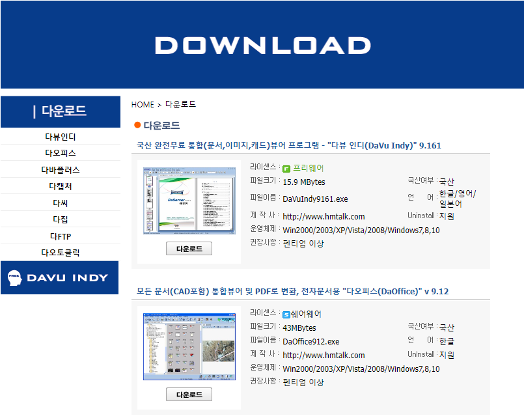Download DaOffice912.exe with the 다운로드 button
Image resolution: width=524 pixels, height=420 pixels.
(189, 394)
